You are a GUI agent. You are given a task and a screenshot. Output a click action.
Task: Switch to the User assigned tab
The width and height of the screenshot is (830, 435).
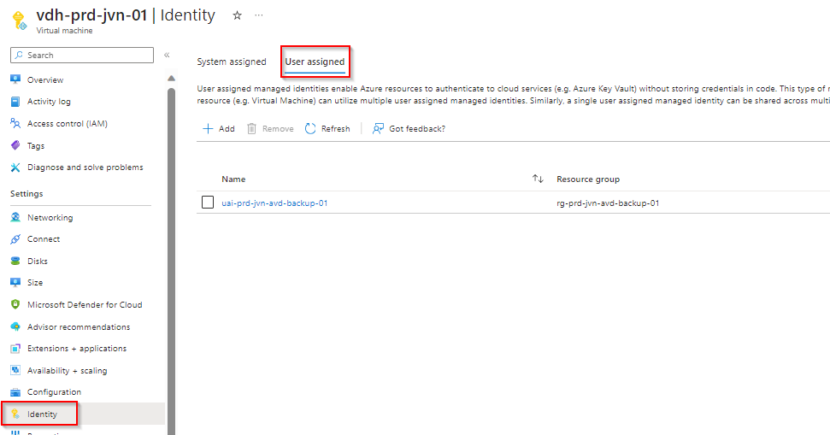pyautogui.click(x=314, y=62)
